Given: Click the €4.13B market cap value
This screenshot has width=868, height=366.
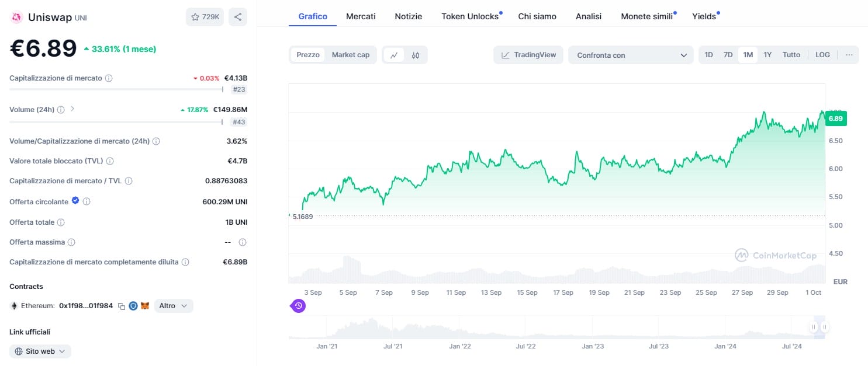Looking at the screenshot, I should click(236, 78).
